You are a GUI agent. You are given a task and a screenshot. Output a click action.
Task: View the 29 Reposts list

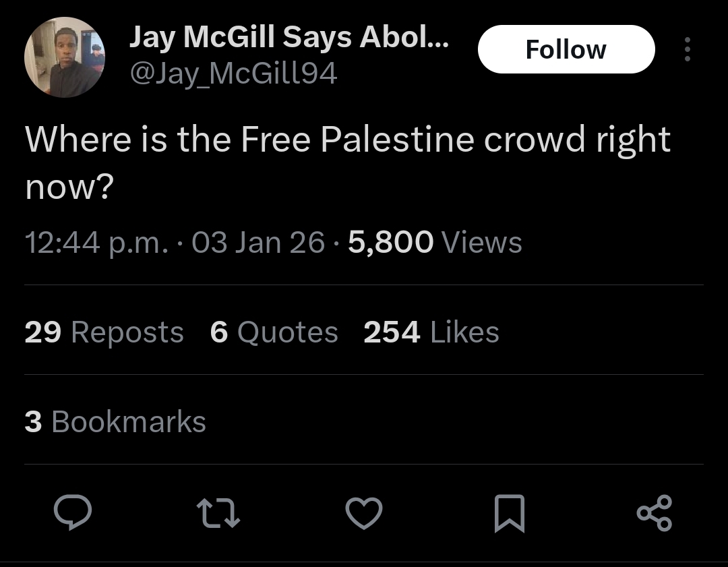104,332
